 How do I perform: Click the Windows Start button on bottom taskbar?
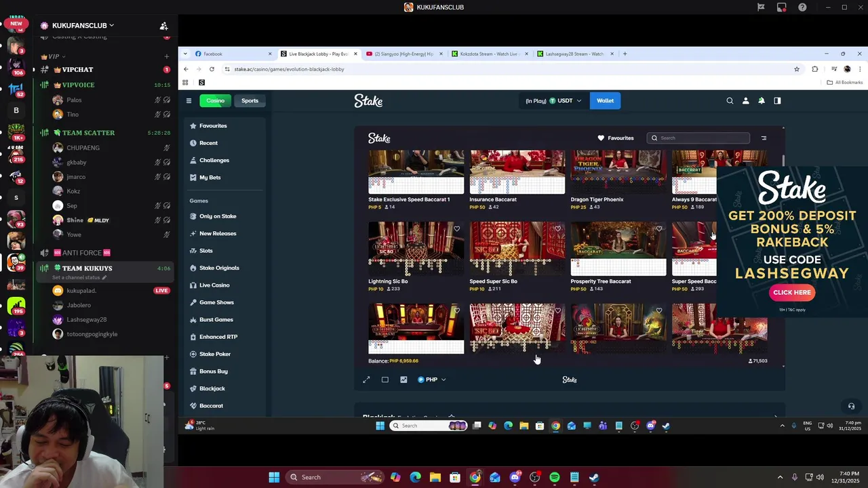tap(274, 477)
